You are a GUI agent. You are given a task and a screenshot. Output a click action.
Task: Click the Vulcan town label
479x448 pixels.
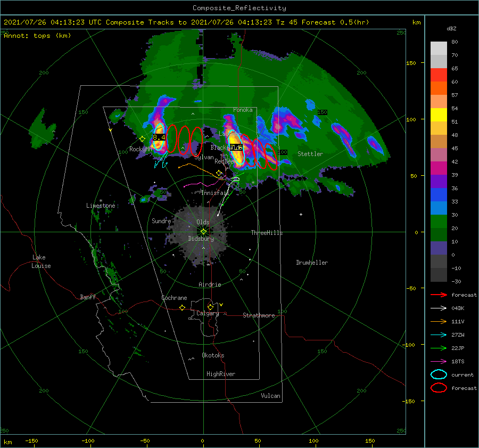pos(270,396)
